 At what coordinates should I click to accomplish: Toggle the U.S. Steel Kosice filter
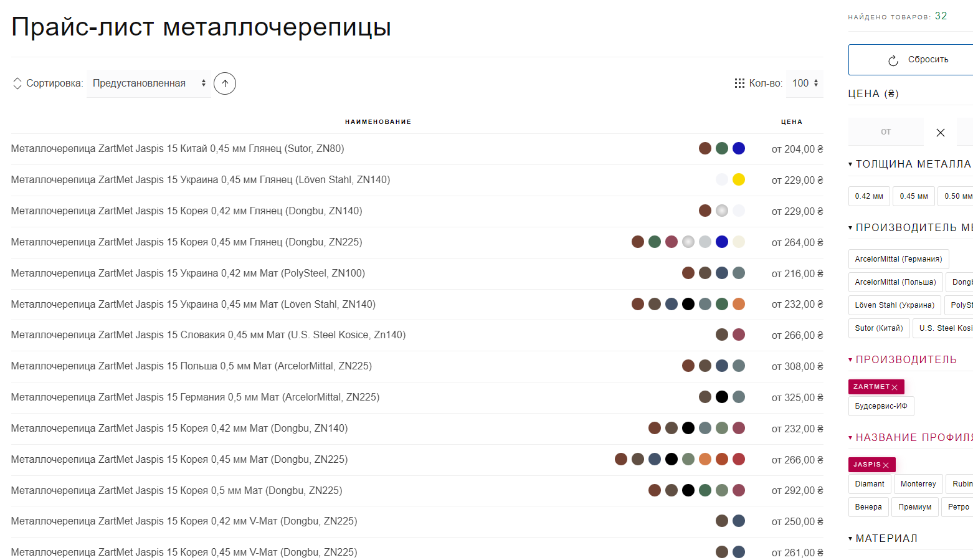click(x=943, y=328)
